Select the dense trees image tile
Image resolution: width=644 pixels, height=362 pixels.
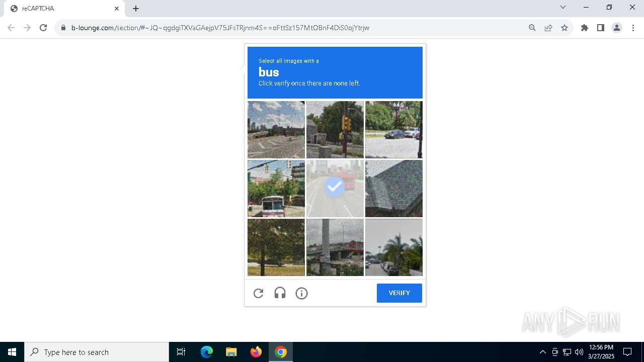276,247
